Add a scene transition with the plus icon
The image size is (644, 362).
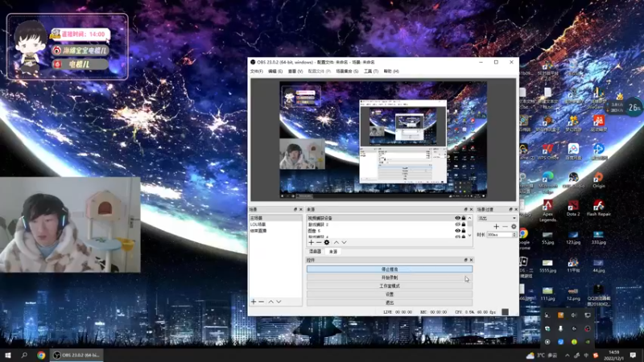tap(496, 227)
